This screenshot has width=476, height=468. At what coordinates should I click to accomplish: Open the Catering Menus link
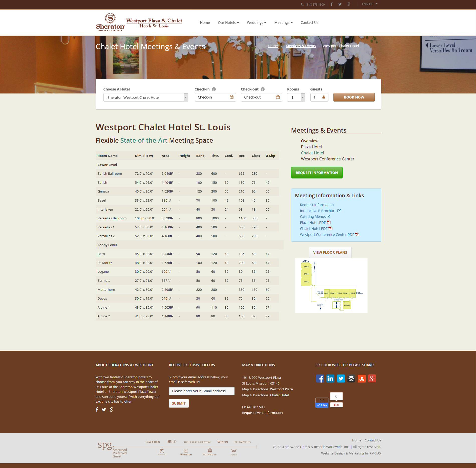[x=313, y=217]
